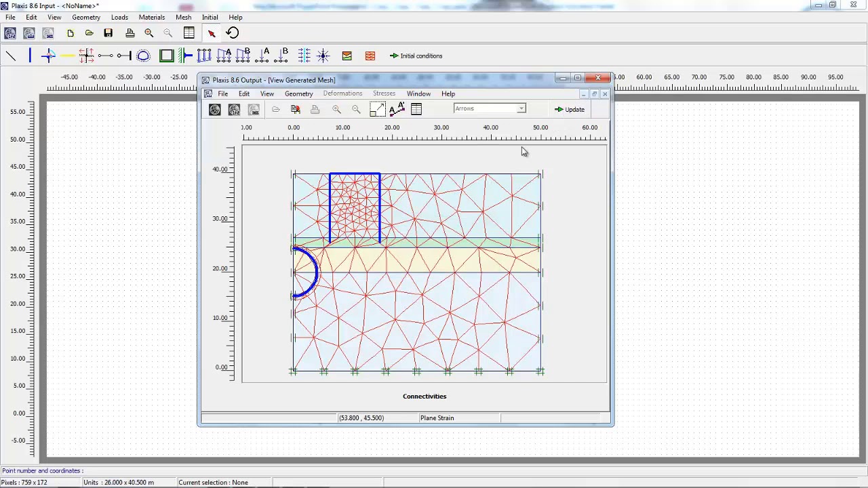
Task: Open the Tunnel designer tool
Action: pos(143,56)
